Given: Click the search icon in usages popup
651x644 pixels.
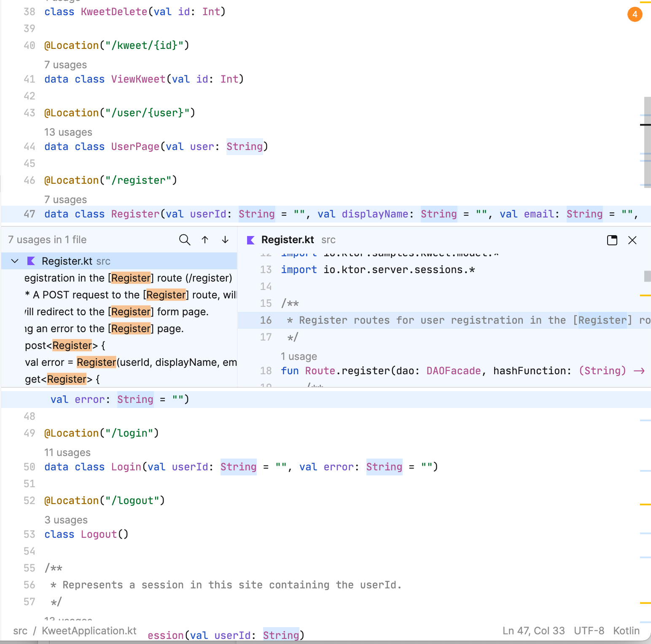Looking at the screenshot, I should (x=185, y=240).
